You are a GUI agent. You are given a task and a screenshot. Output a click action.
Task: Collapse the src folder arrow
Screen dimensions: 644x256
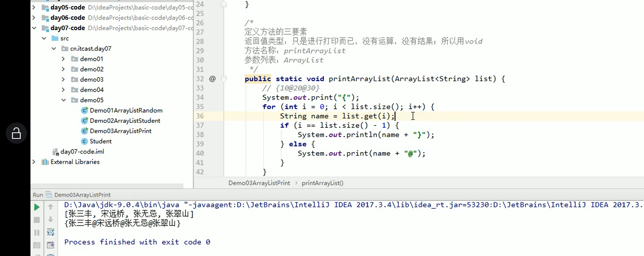44,38
